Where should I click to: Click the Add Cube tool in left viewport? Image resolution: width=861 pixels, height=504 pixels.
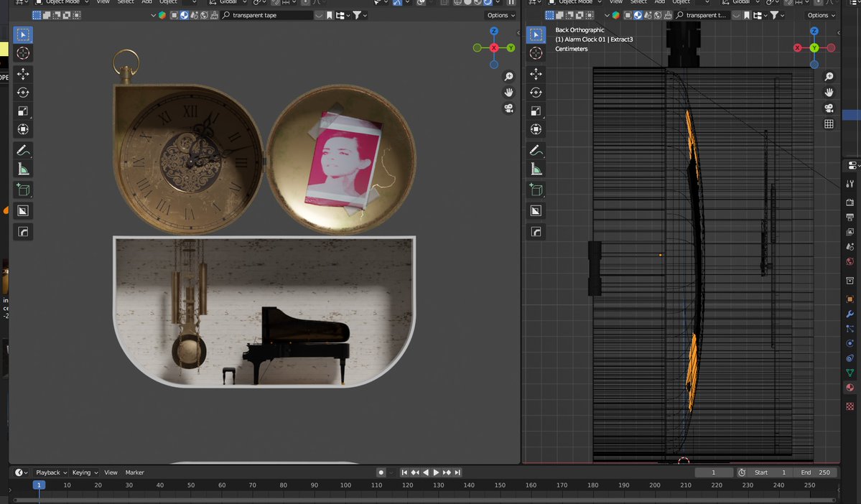[22, 190]
